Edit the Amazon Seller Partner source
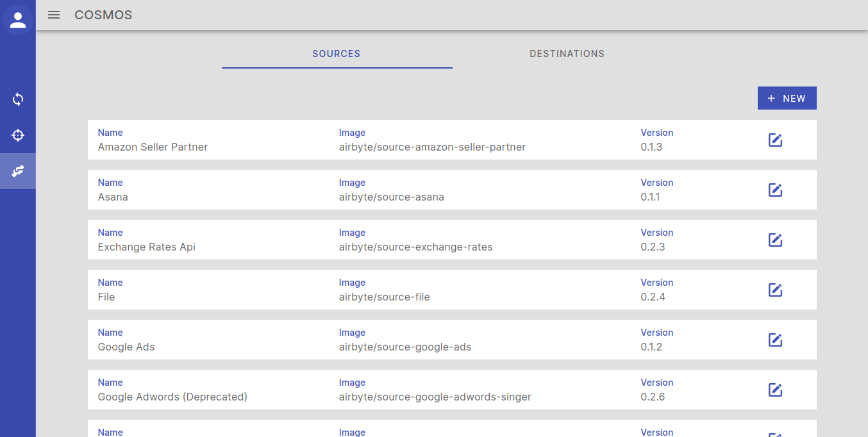Screen dimensions: 868x437 pos(775,140)
